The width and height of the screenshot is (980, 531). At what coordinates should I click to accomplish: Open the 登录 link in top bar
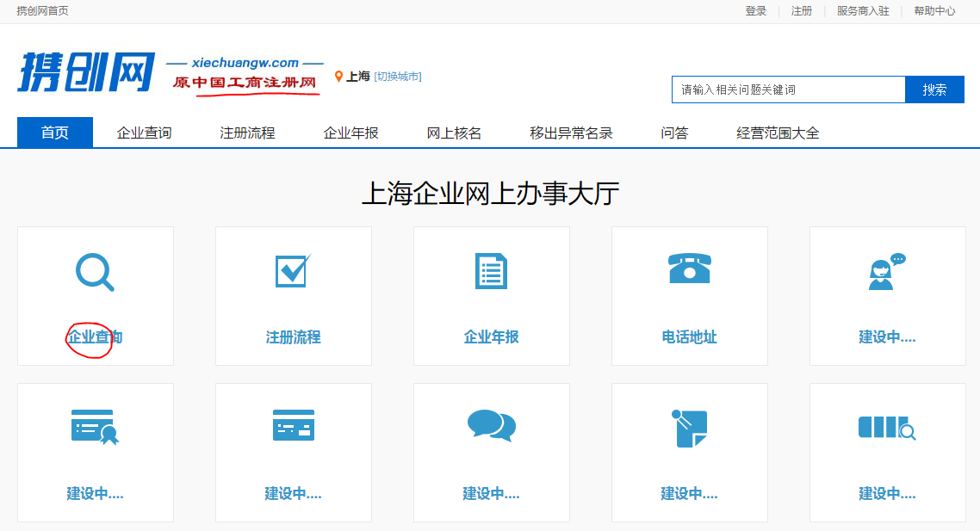click(755, 10)
